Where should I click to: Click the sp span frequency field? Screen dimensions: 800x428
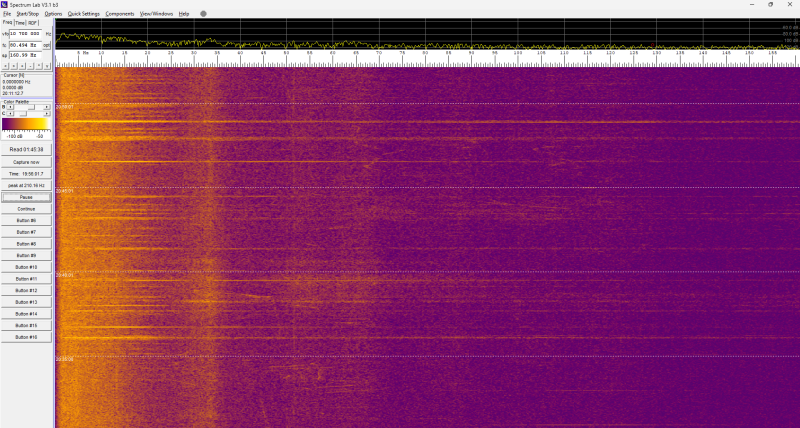[26, 55]
